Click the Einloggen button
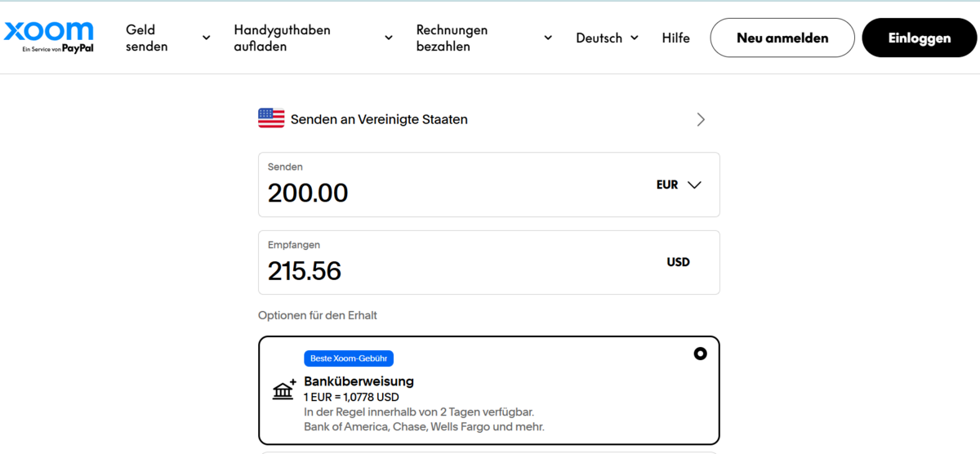 tap(920, 38)
